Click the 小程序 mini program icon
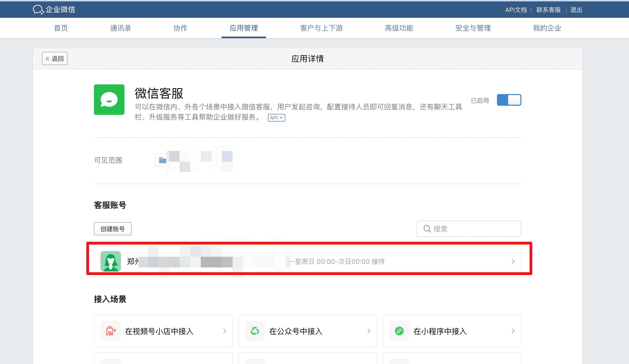This screenshot has height=364, width=629. [399, 331]
